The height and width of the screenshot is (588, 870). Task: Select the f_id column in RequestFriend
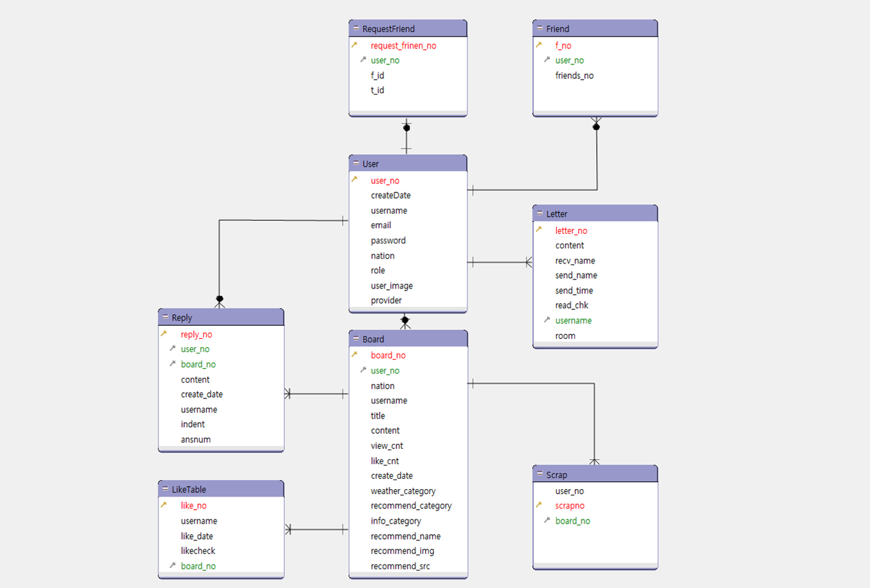tap(378, 75)
